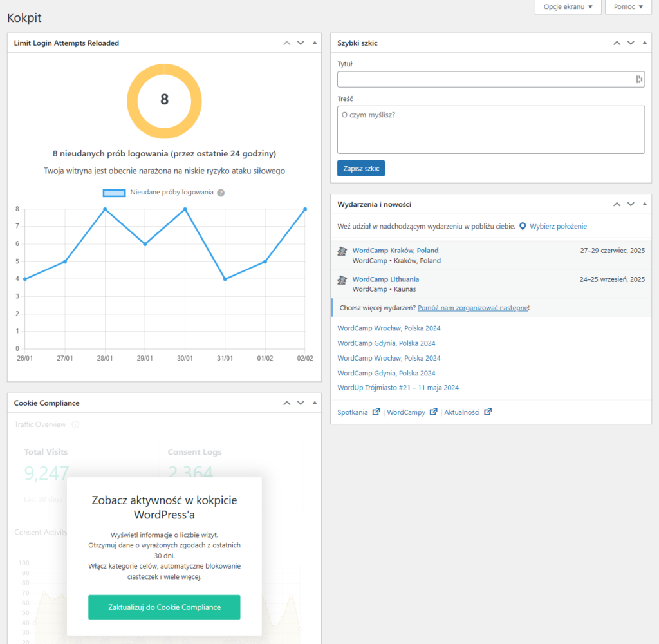This screenshot has width=659, height=644.
Task: Click external link icon next to Spotkania
Action: tap(376, 412)
